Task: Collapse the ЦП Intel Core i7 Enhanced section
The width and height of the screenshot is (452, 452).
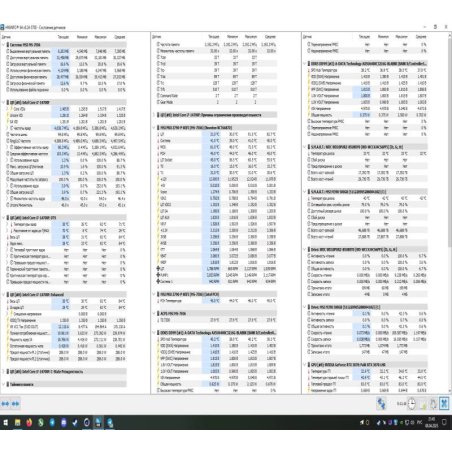Action: (x=4, y=295)
